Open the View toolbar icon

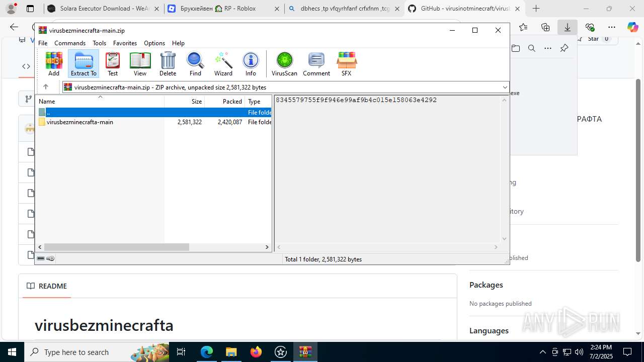click(x=140, y=64)
